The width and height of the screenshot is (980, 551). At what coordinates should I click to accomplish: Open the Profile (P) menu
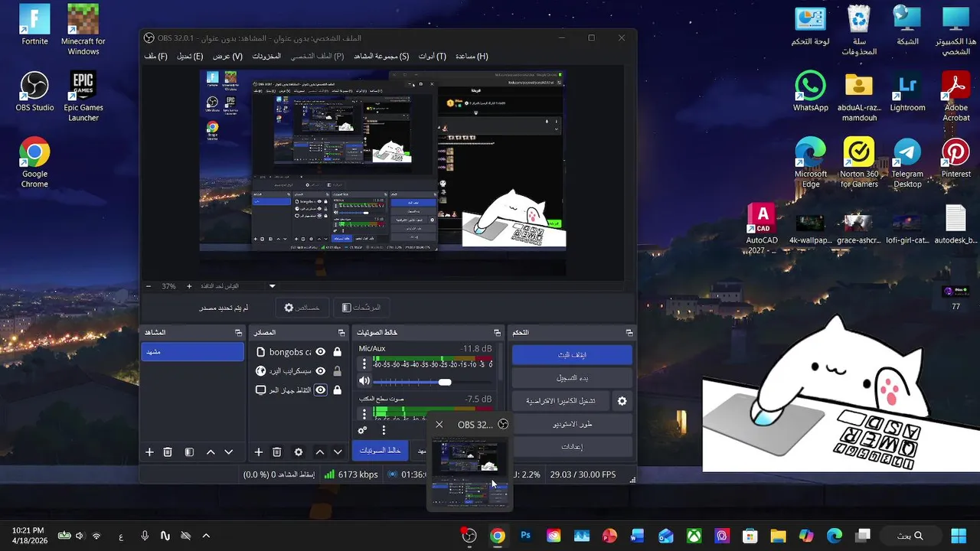click(x=317, y=57)
